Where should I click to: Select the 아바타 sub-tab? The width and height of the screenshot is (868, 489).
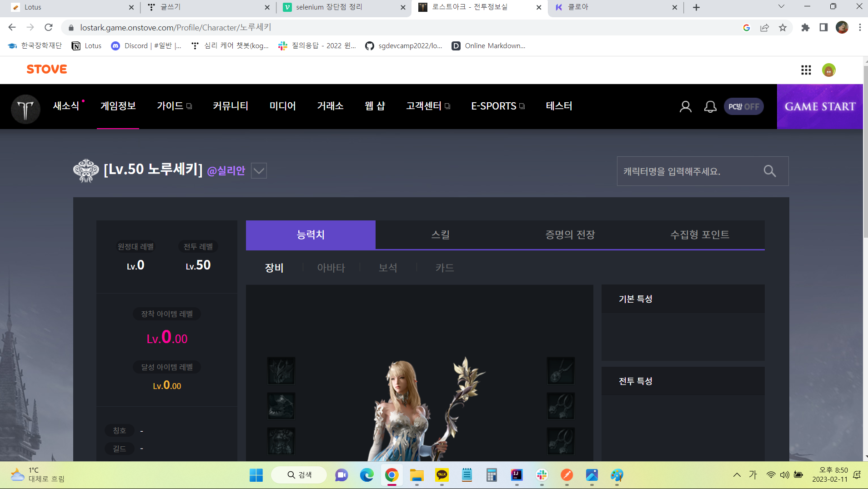point(331,268)
